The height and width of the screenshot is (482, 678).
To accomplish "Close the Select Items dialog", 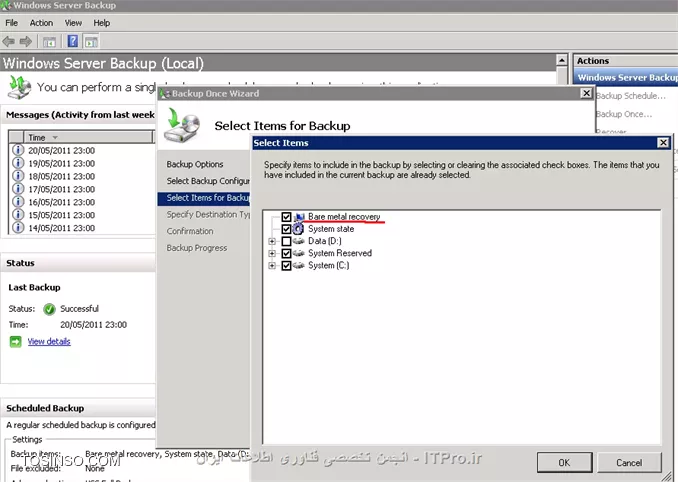I will (663, 143).
